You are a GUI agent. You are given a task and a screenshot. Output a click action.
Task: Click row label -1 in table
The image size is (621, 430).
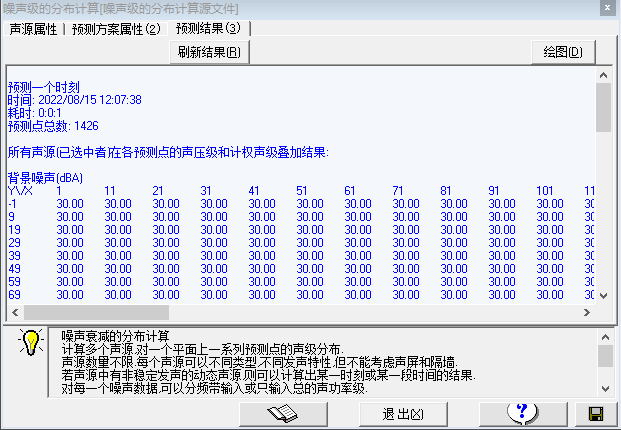click(x=12, y=204)
